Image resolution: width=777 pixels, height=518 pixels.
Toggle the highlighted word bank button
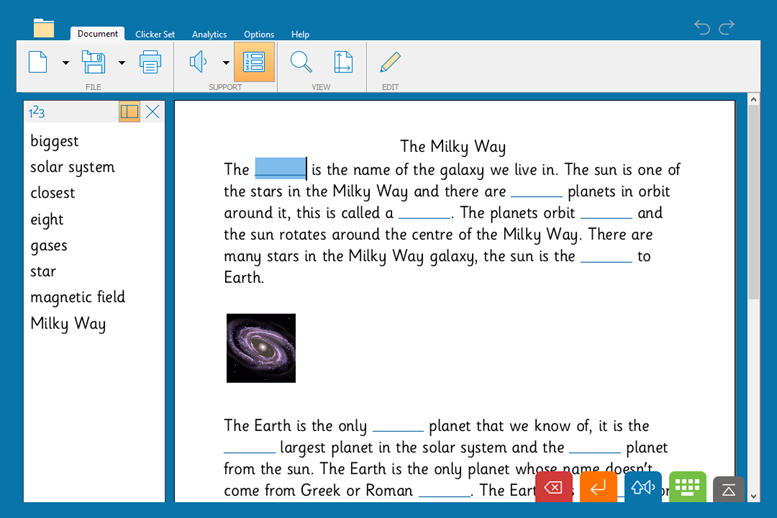[254, 62]
